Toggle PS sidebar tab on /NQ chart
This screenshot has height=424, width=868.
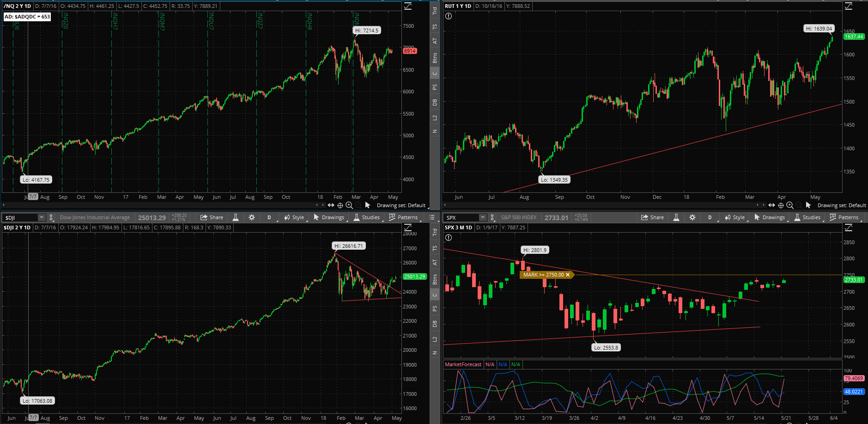(x=435, y=87)
